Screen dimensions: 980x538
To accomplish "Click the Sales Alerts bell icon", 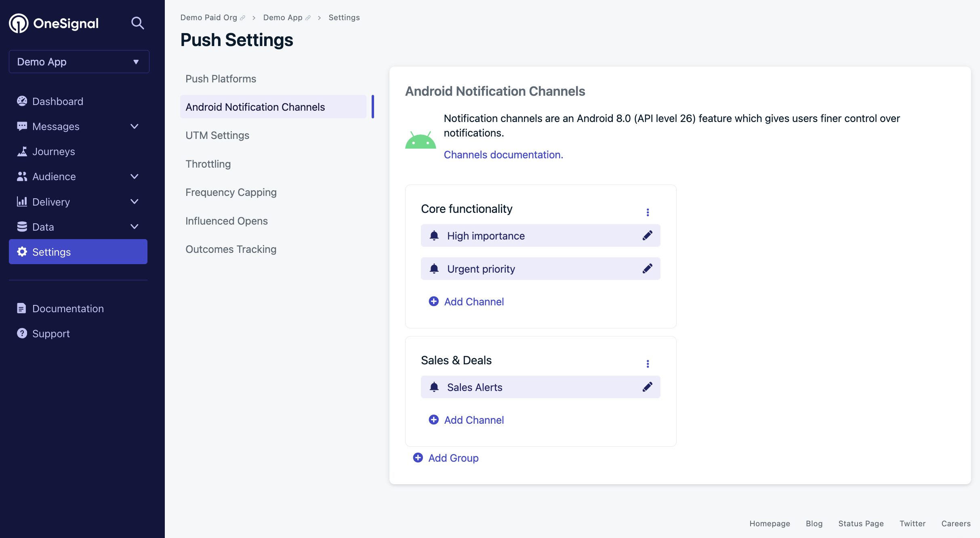I will click(x=434, y=387).
